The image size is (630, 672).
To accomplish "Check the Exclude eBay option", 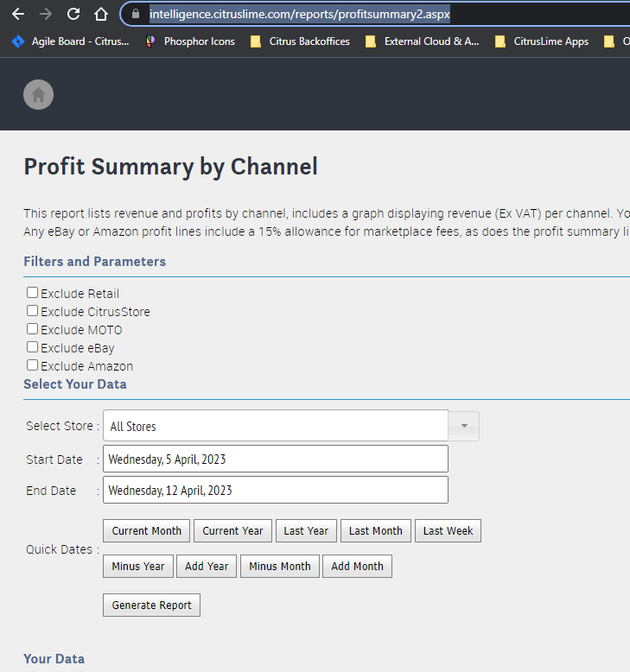I will pyautogui.click(x=33, y=347).
